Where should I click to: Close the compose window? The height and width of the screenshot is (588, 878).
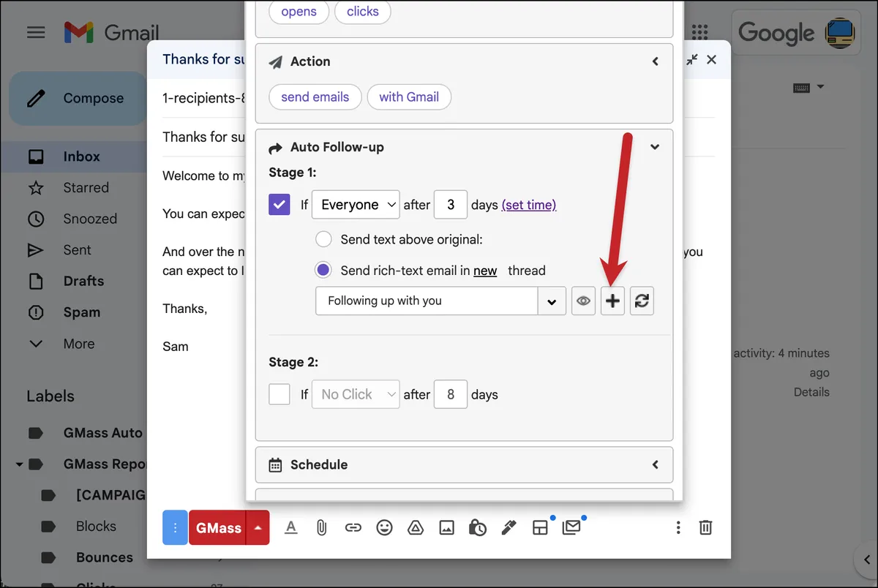coord(711,60)
